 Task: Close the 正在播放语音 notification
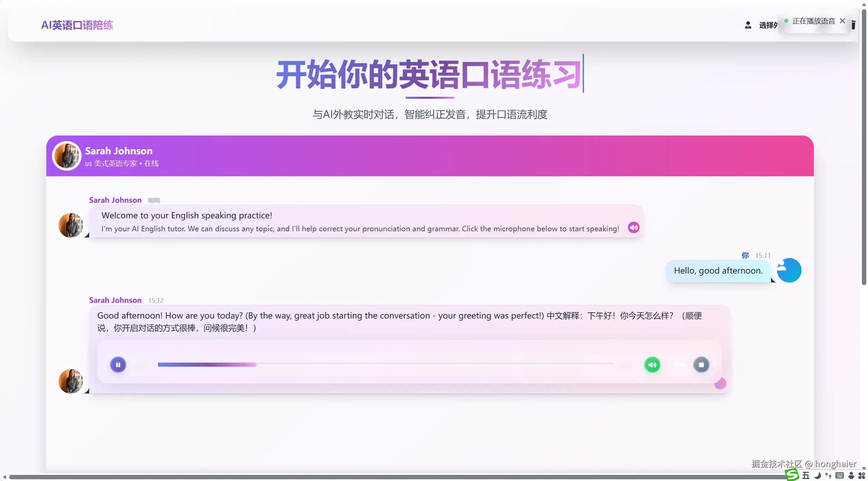tap(842, 21)
